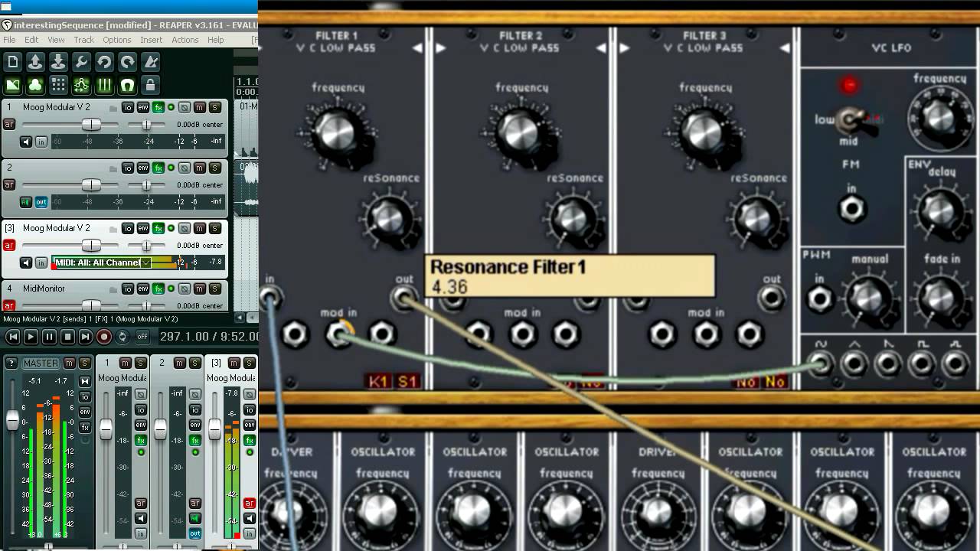
Task: Toggle the grid lines toolbar icon
Action: pos(58,85)
